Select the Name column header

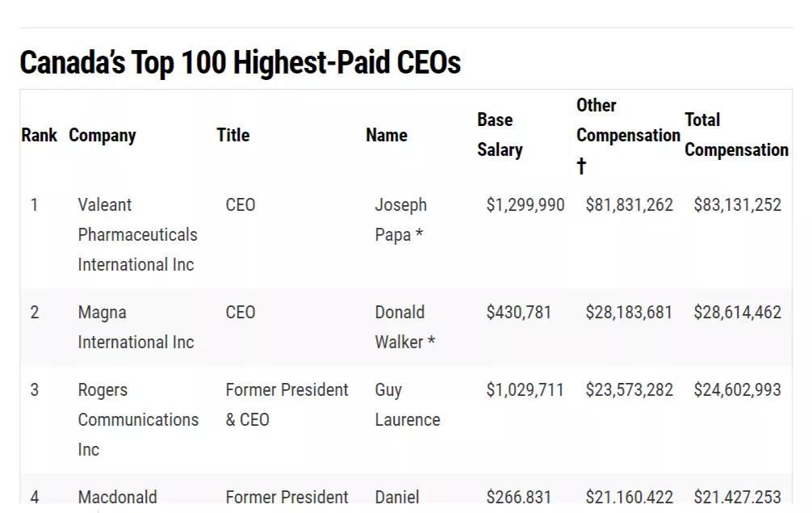click(x=387, y=135)
